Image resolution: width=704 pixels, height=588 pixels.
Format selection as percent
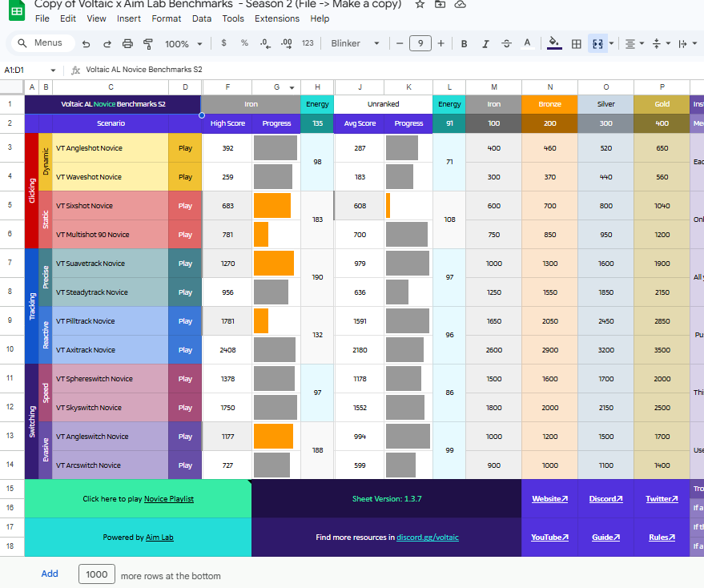(x=244, y=43)
